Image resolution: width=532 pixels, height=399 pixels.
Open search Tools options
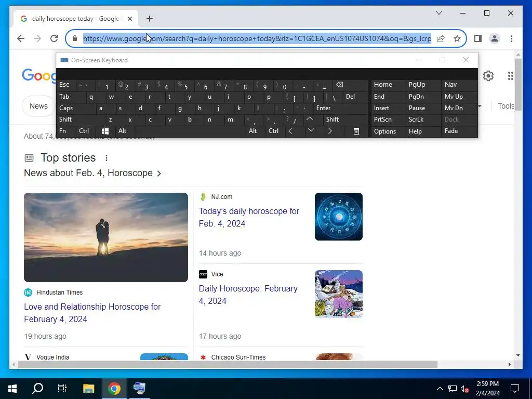click(506, 106)
